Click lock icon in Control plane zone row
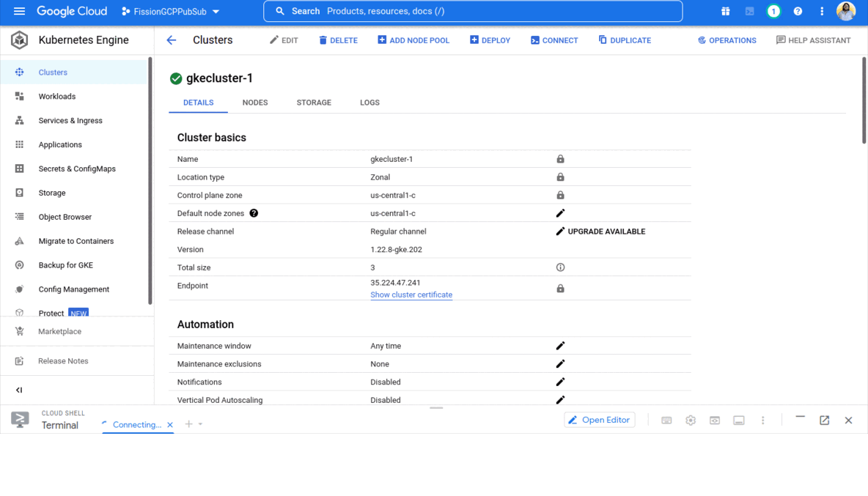The height and width of the screenshot is (496, 868). coord(560,195)
